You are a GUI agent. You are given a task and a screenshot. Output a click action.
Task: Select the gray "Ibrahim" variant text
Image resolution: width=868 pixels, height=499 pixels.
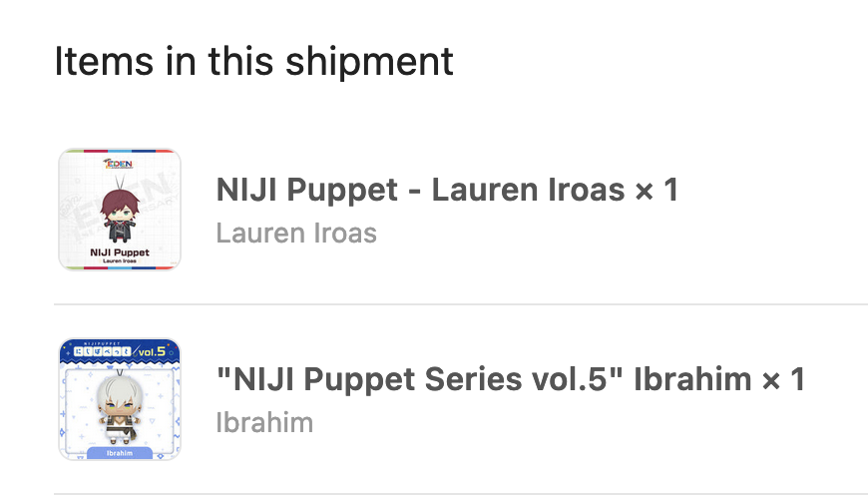[x=264, y=423]
